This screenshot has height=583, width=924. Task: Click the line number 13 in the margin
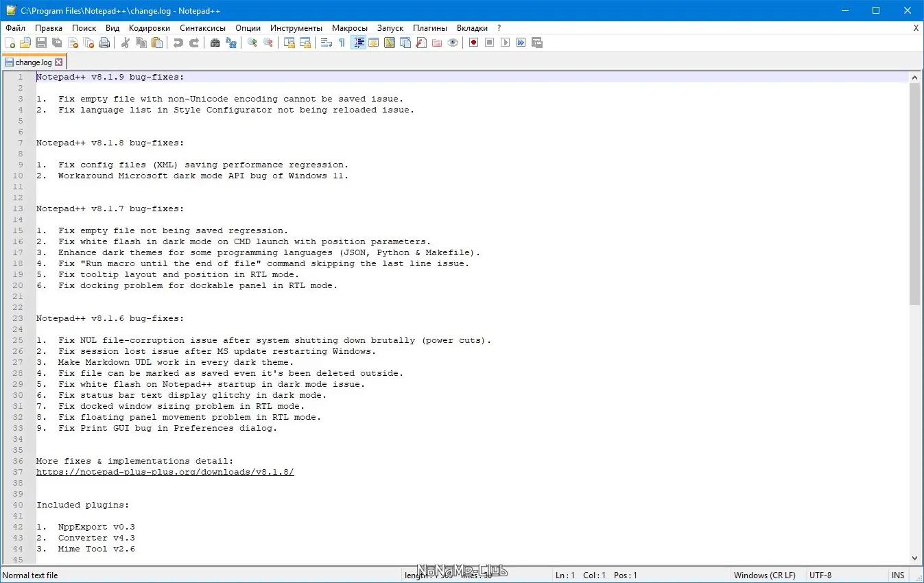(x=19, y=209)
